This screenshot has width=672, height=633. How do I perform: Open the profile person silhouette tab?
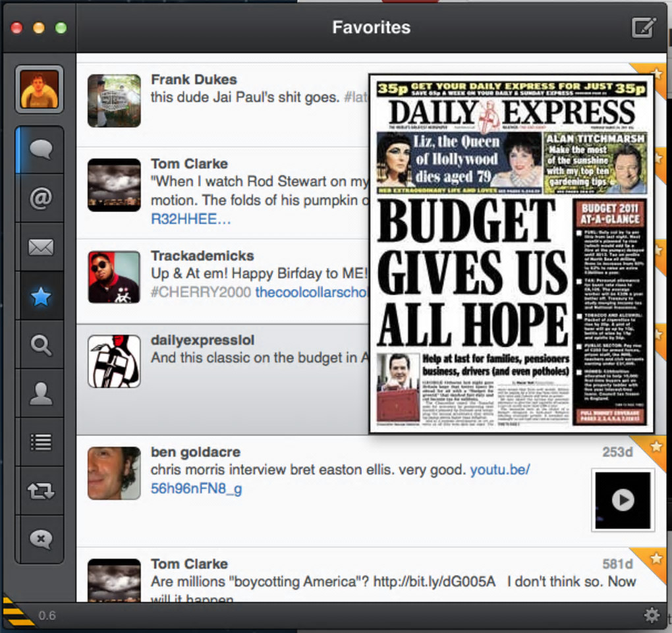pos(41,393)
